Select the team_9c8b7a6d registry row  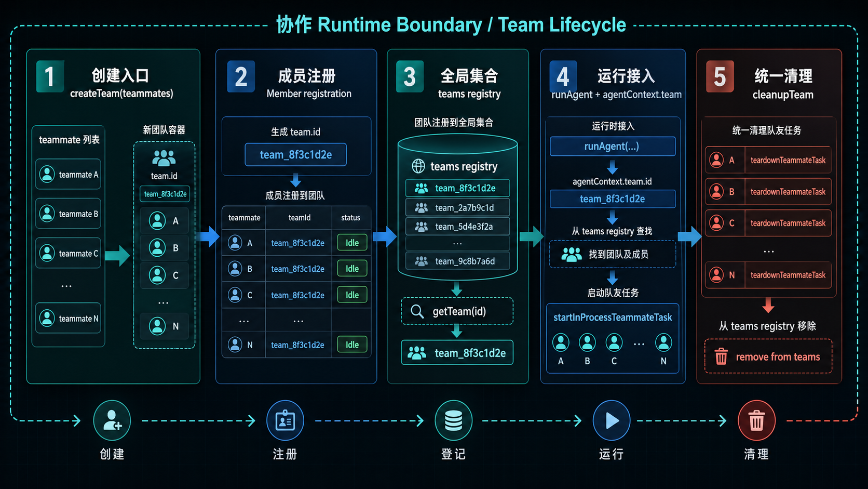click(x=457, y=261)
